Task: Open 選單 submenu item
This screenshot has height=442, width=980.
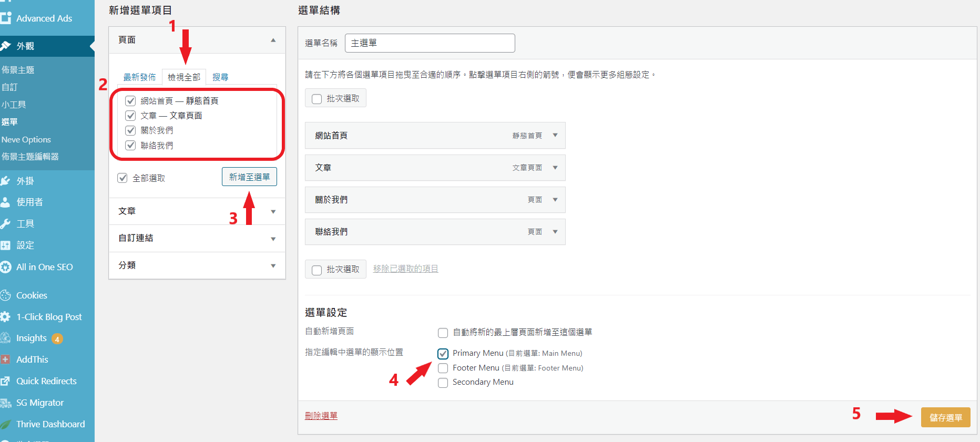Action: (x=9, y=122)
